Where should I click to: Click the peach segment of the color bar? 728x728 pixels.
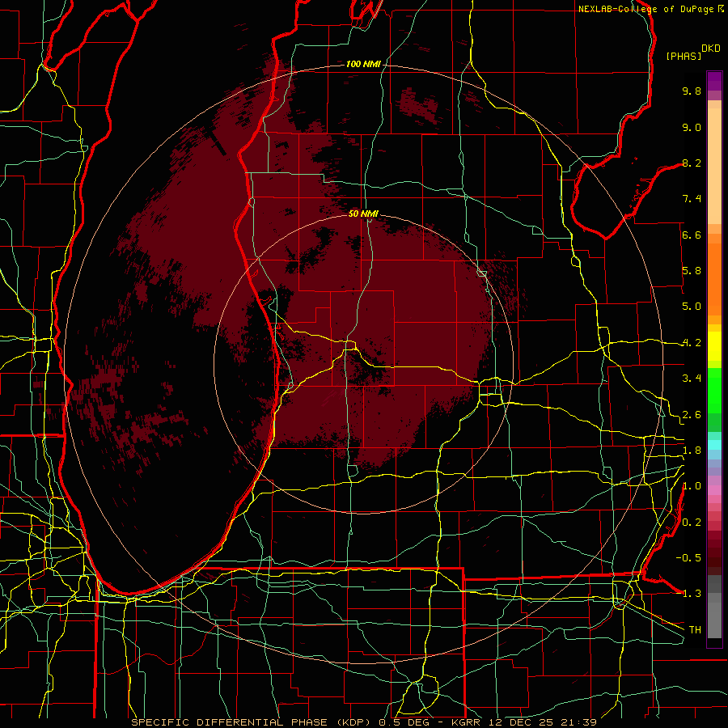pos(714,167)
